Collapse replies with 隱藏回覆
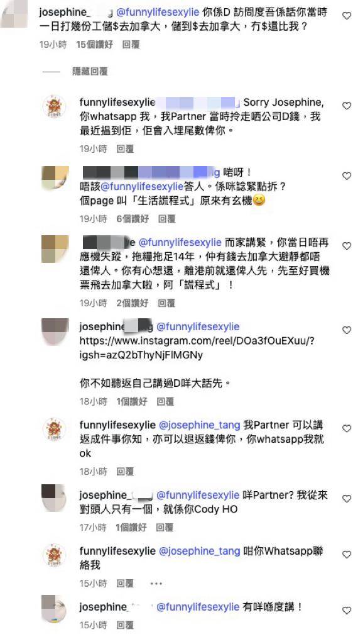Viewport: 358px width, 644px height. (x=90, y=72)
